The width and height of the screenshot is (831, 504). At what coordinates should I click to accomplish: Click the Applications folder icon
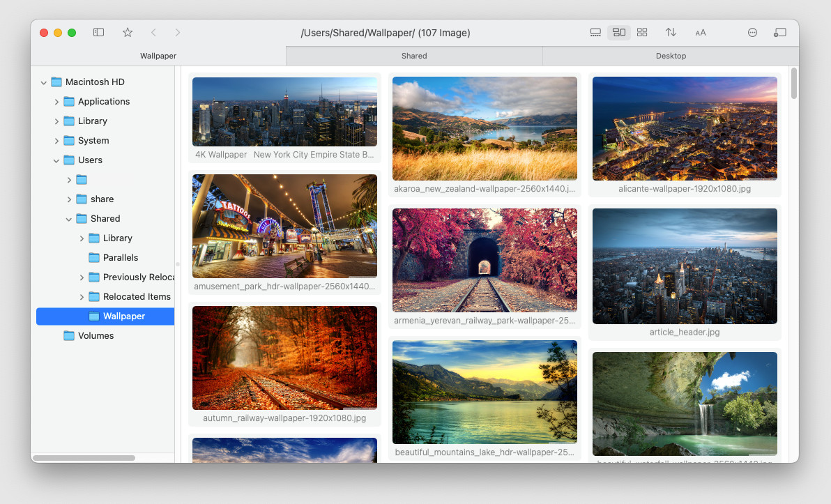(x=69, y=101)
